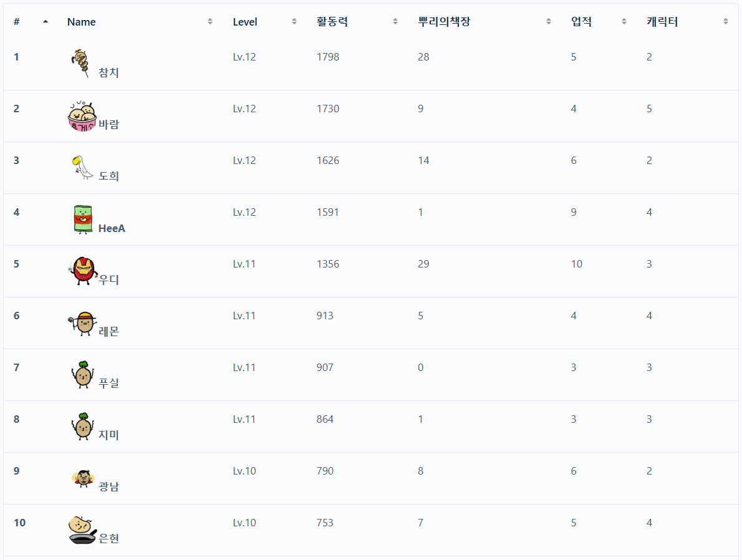Sort the table by the # column
The image size is (742, 560).
pyautogui.click(x=46, y=22)
